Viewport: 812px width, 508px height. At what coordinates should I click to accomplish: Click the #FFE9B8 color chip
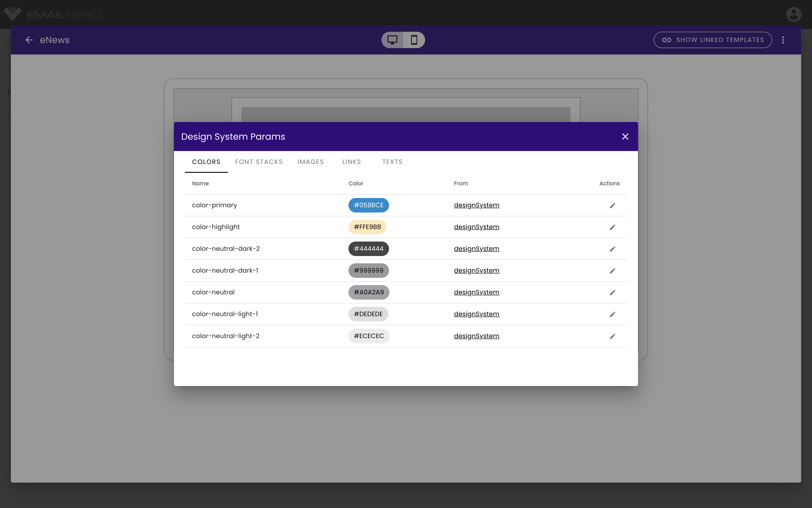coord(367,227)
